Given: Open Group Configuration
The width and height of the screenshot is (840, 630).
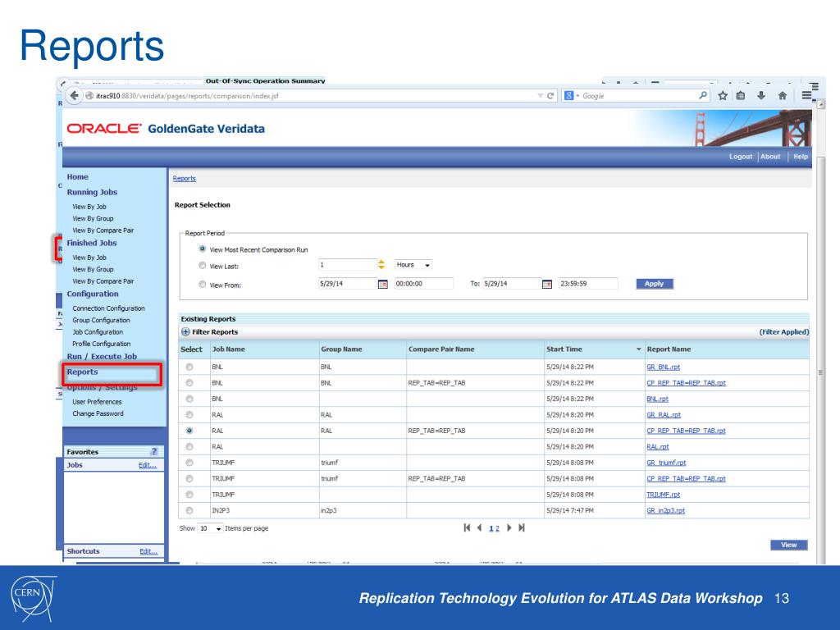Looking at the screenshot, I should coord(101,321).
